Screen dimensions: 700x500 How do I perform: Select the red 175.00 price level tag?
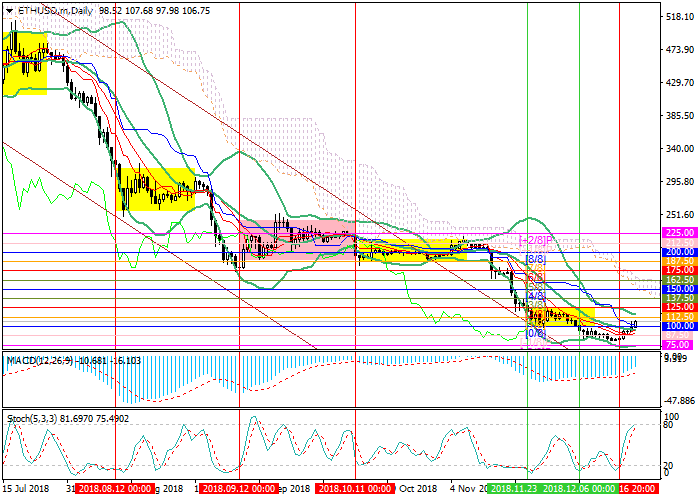[679, 269]
